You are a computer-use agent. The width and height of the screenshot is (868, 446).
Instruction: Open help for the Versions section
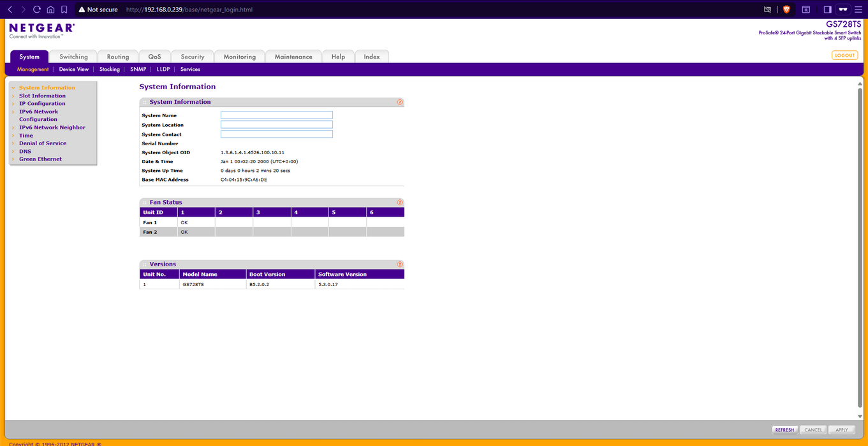400,264
